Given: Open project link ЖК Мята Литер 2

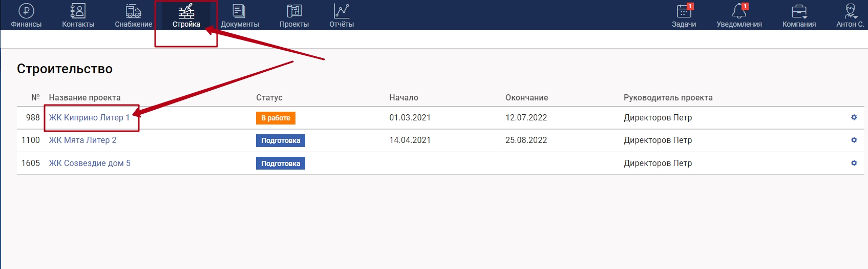Looking at the screenshot, I should 82,140.
